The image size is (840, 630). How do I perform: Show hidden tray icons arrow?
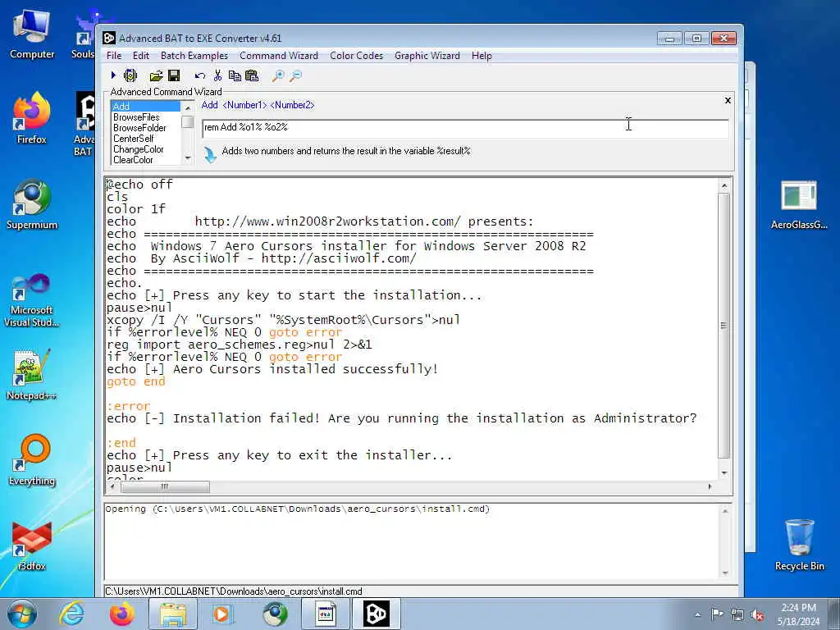pos(697,614)
